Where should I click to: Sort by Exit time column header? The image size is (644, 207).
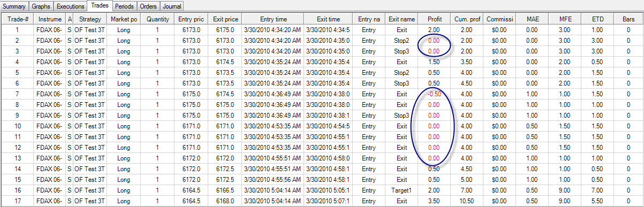(x=328, y=19)
